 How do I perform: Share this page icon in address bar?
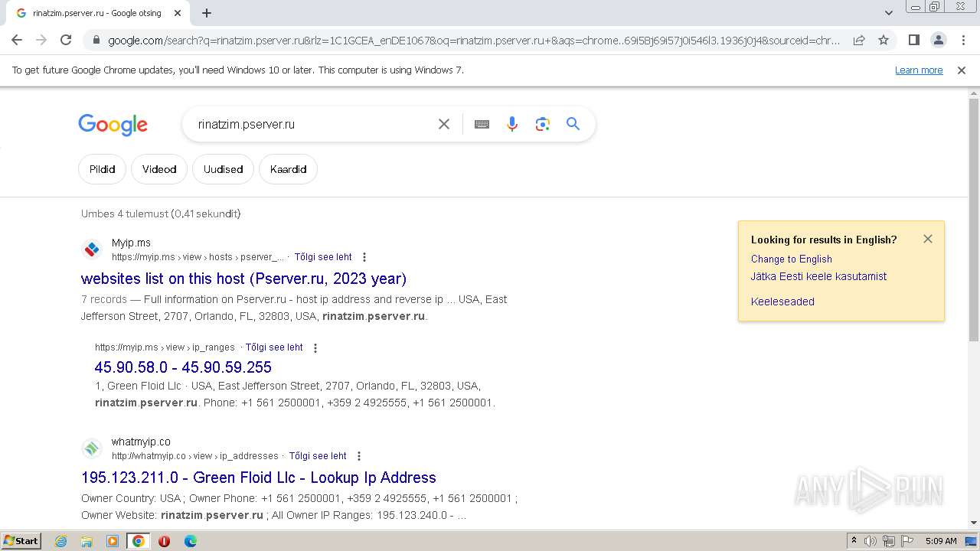point(859,40)
